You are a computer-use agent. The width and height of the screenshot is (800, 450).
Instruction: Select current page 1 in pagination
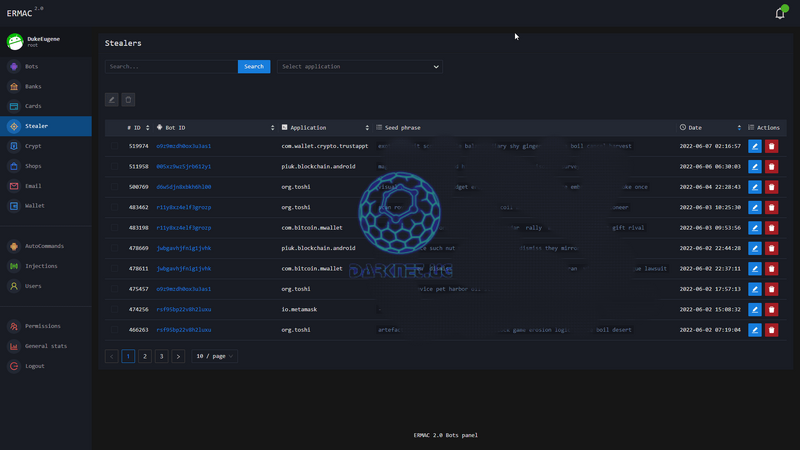(128, 356)
